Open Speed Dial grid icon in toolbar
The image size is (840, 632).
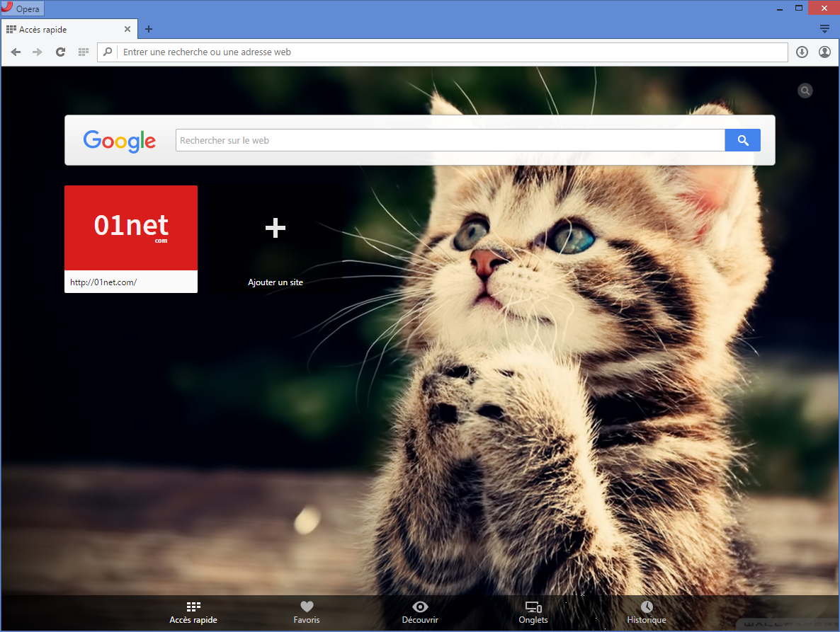tap(83, 52)
